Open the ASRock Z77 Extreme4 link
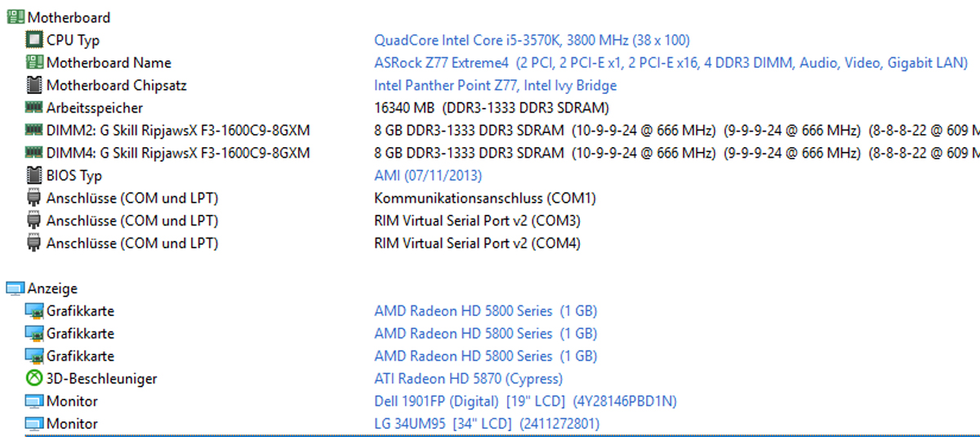The width and height of the screenshot is (980, 437). pyautogui.click(x=670, y=63)
